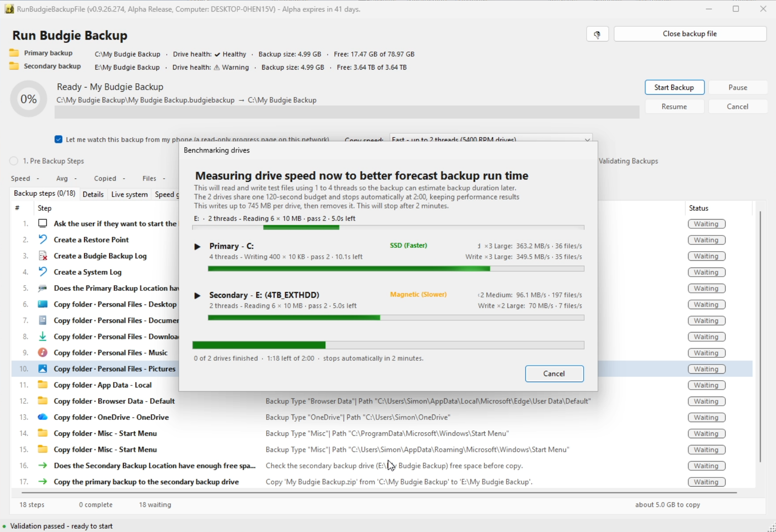Viewport: 776px width, 532px height.
Task: Click the Status column header
Action: tap(718, 208)
